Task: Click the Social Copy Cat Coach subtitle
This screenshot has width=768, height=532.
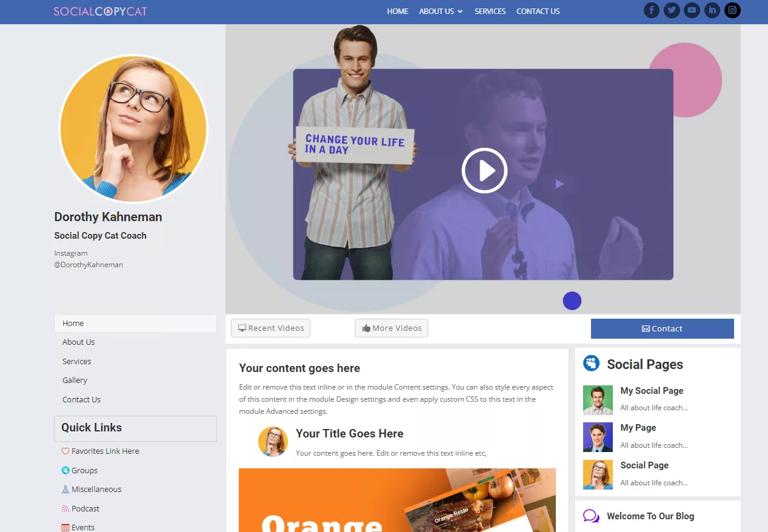Action: (x=100, y=236)
